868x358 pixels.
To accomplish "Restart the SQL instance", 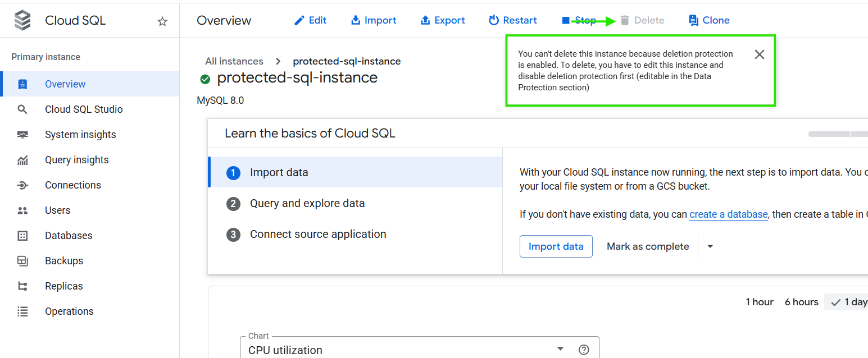I will tap(513, 20).
